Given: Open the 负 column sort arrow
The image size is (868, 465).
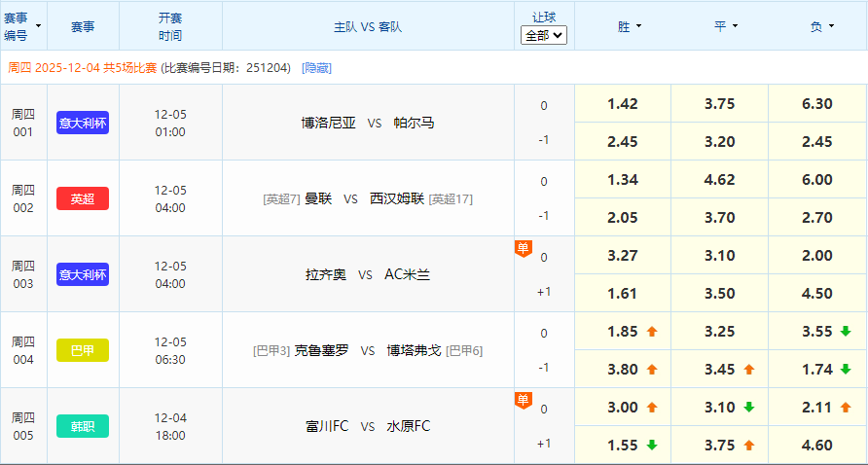Looking at the screenshot, I should (831, 26).
